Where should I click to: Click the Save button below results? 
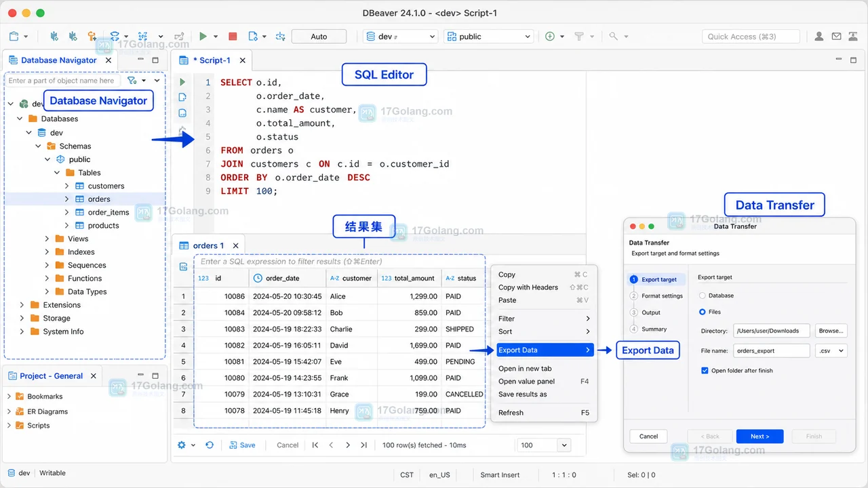[x=242, y=445]
